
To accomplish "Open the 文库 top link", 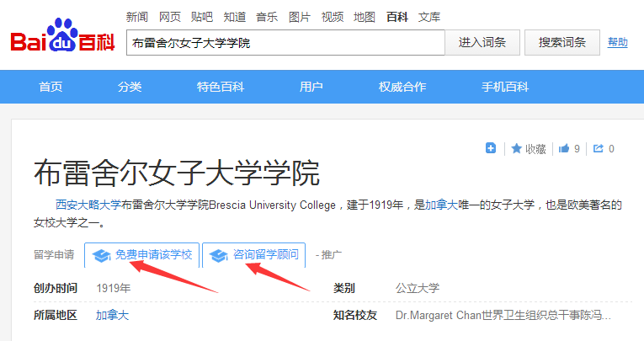I will (x=429, y=17).
